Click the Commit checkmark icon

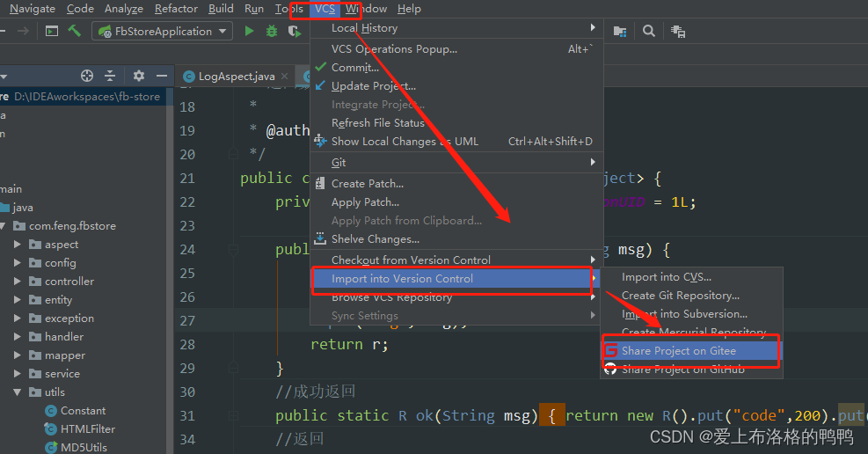point(320,67)
